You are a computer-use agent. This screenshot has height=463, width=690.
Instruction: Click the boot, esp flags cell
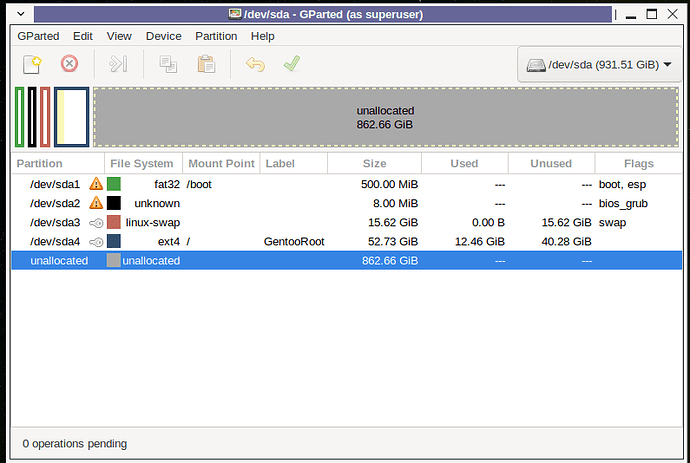[622, 184]
